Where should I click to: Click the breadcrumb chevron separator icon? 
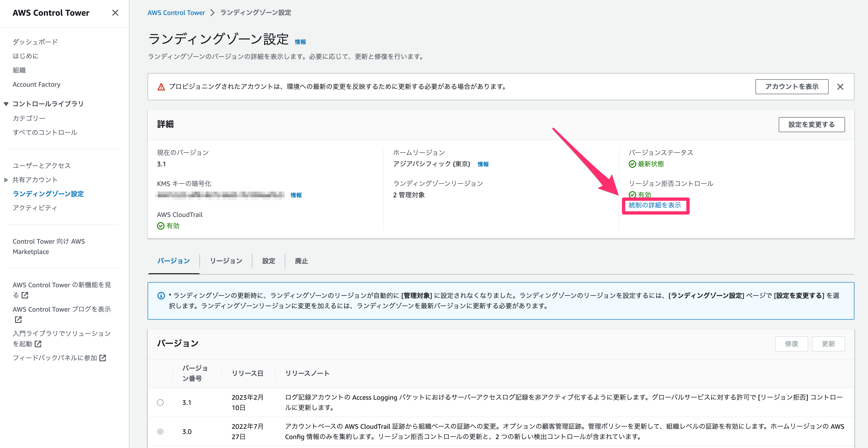(x=212, y=13)
